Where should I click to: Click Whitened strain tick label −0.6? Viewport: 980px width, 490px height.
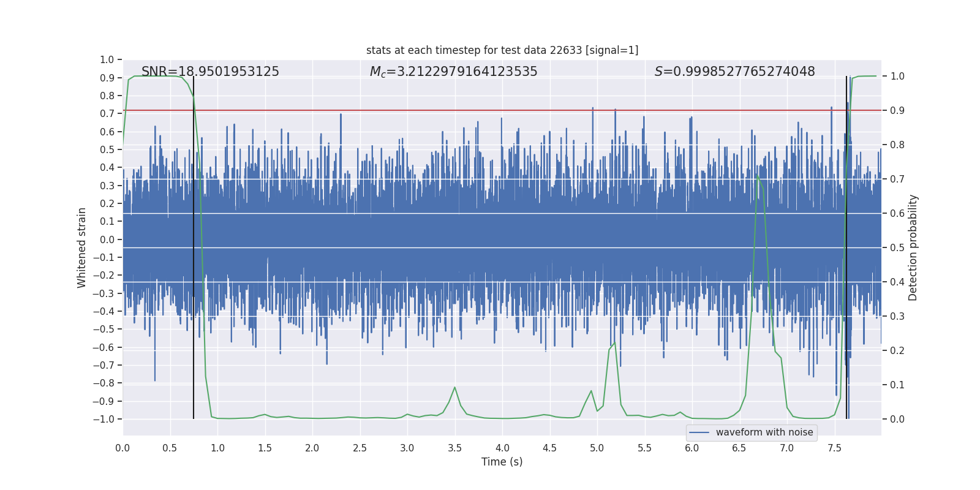coord(104,347)
